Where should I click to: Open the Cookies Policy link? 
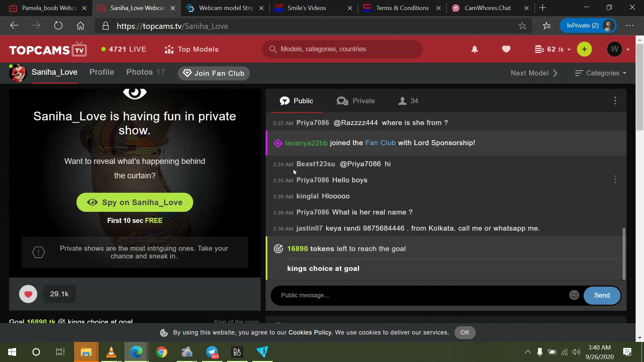pyautogui.click(x=310, y=333)
